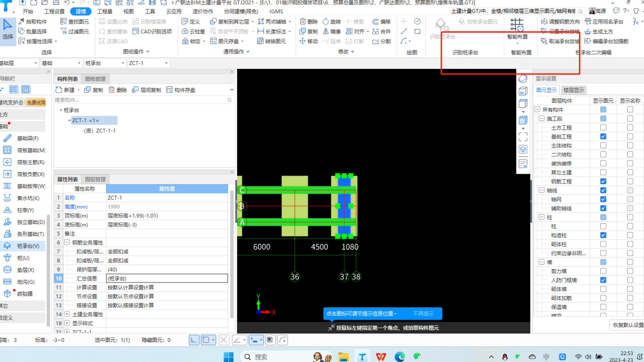Open the ZCT-1 component dropdown
Screen dimensions: 644x362
(x=149, y=63)
